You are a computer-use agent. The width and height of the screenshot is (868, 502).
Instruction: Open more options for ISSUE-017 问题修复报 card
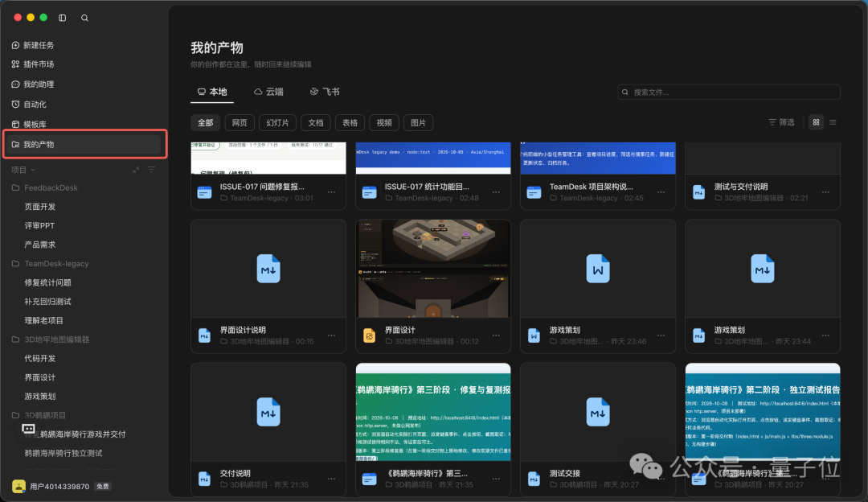point(331,192)
